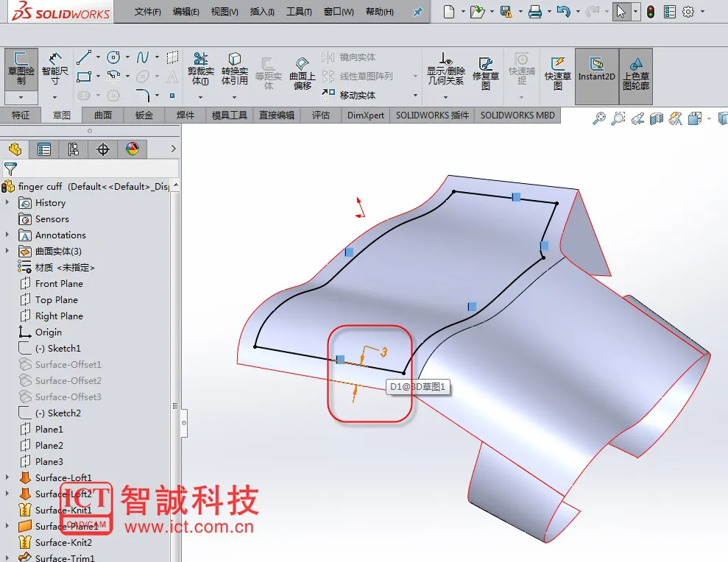Screen dimensions: 728x562
Task: Select the Sketch Fillet tool
Action: (143, 95)
